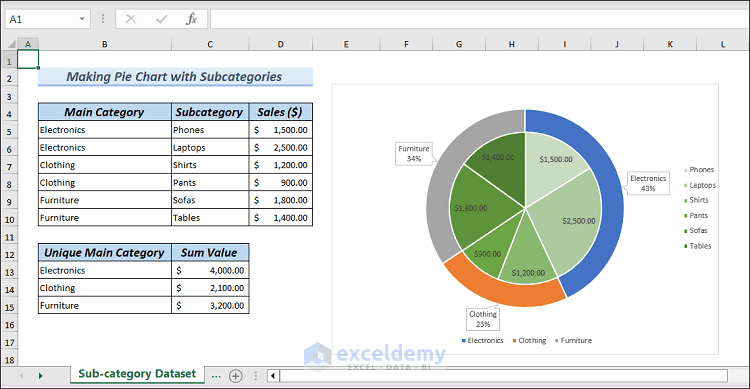Click Phones in the chart legend

point(699,170)
